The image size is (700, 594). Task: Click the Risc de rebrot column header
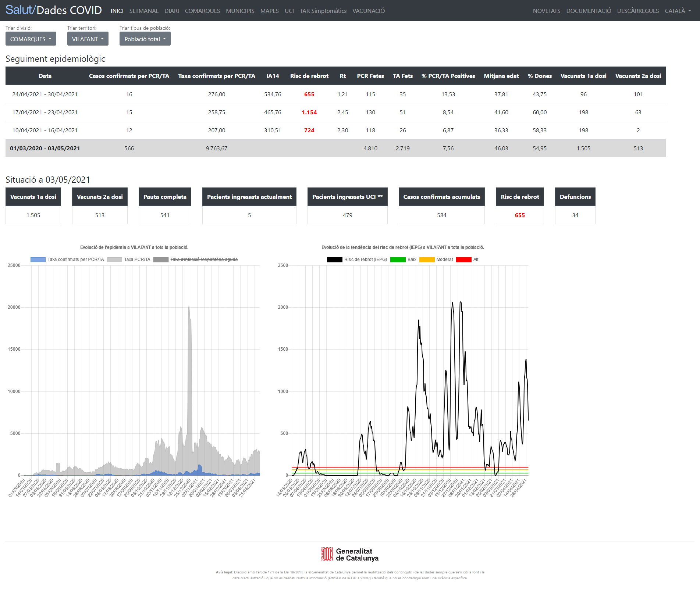(309, 76)
